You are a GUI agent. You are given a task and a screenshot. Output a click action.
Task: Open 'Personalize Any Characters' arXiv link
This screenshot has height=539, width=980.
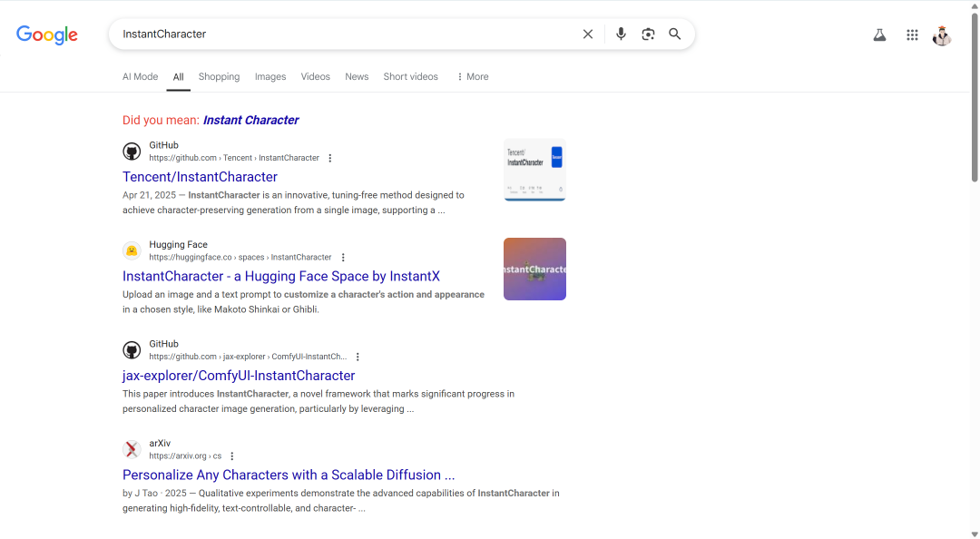click(289, 475)
